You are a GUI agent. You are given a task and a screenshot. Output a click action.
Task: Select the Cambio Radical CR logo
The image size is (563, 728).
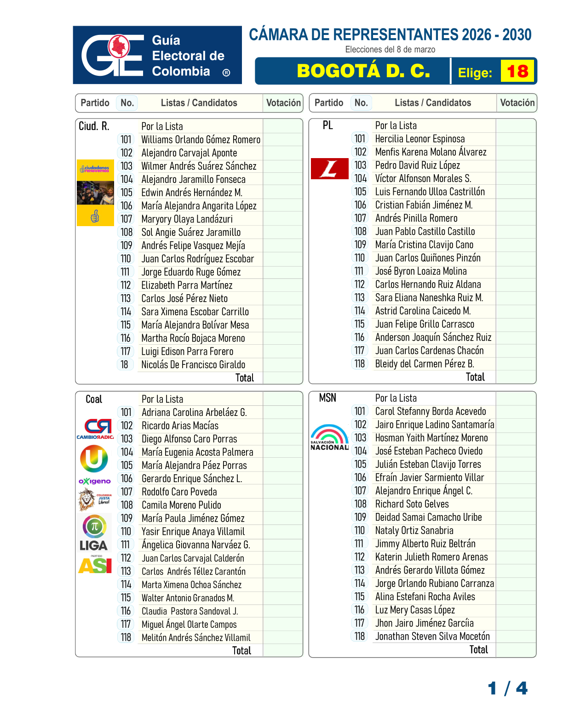pyautogui.click(x=95, y=429)
